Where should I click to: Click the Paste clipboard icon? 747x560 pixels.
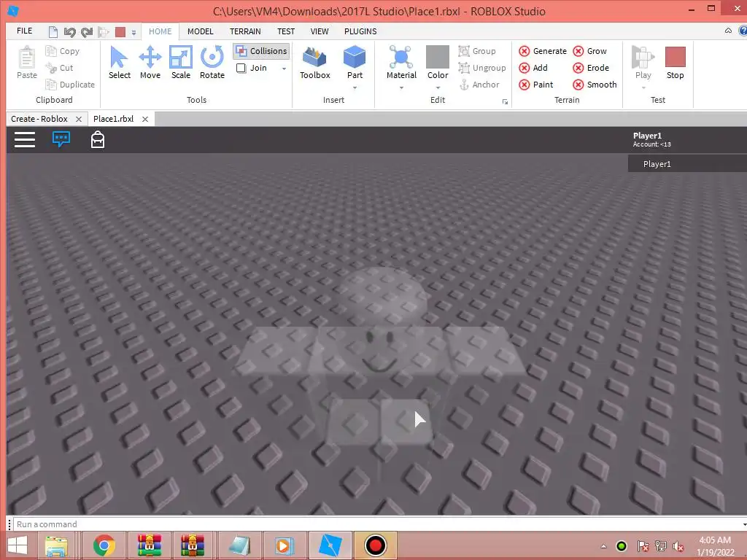(x=27, y=63)
